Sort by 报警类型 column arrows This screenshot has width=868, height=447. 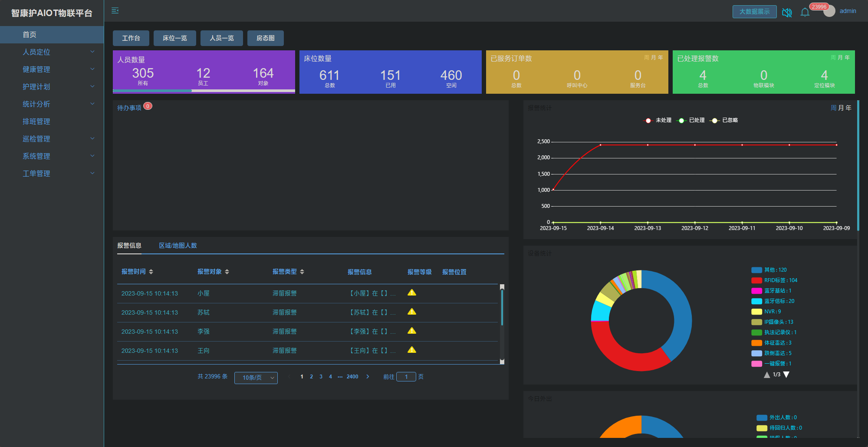(302, 272)
